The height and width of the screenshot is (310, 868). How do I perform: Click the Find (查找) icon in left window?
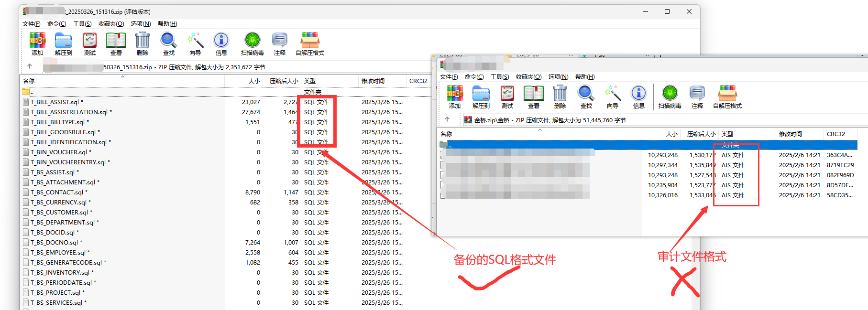(x=168, y=43)
